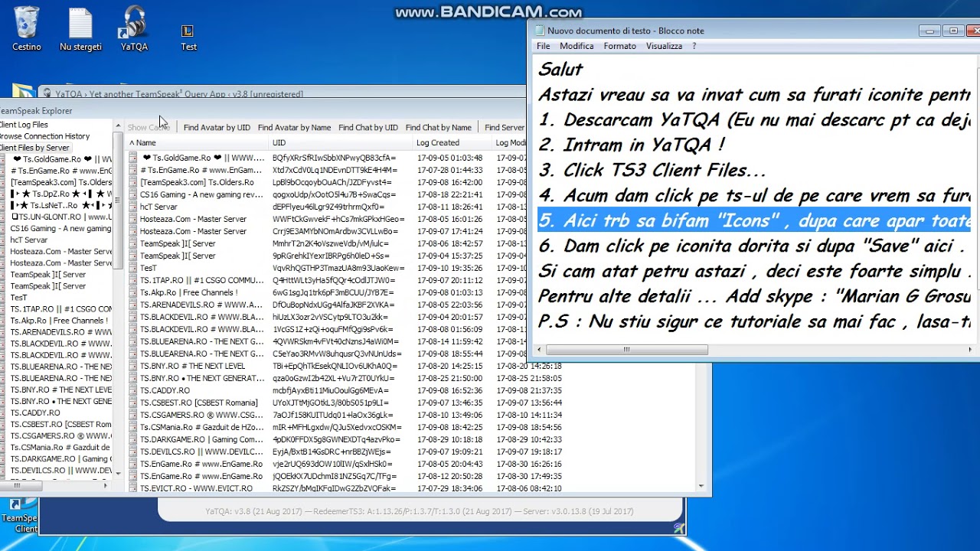The image size is (980, 551).
Task: Open the TeamSpeak Client desktop shortcut
Action: click(18, 515)
